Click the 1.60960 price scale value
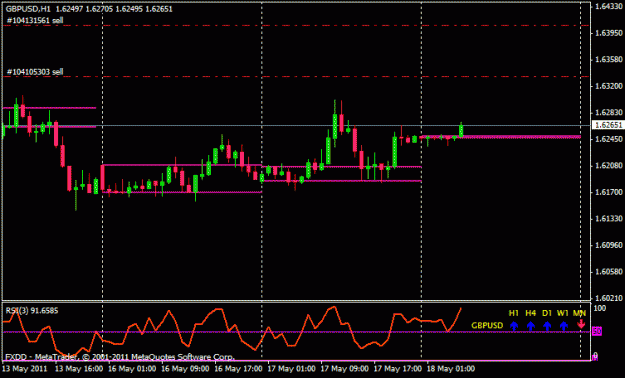The height and width of the screenshot is (378, 625). tap(609, 245)
